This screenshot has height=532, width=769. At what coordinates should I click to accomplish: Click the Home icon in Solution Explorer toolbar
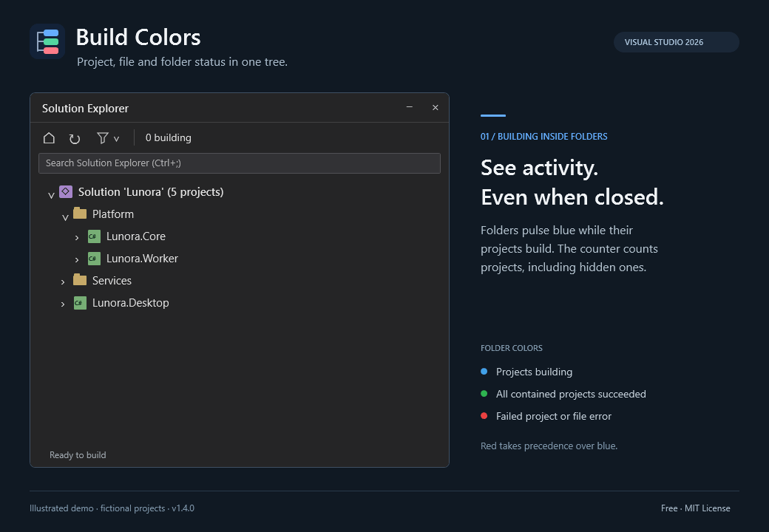[x=49, y=138]
